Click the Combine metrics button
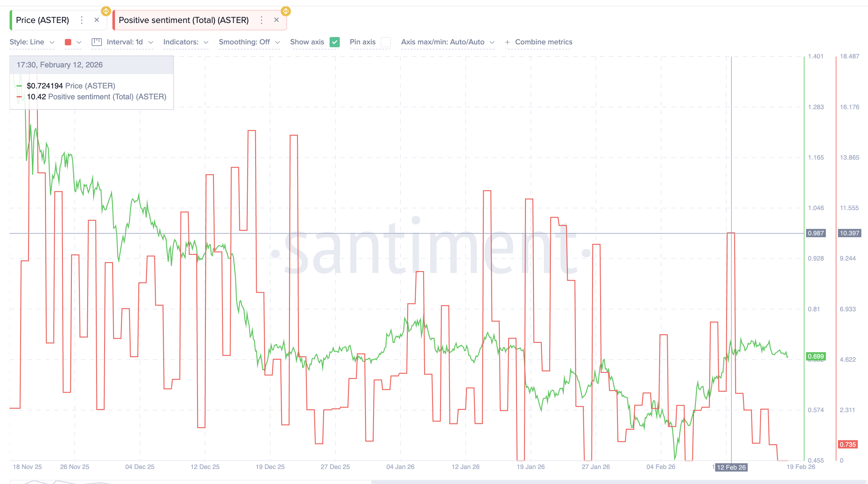The image size is (868, 484). [543, 42]
